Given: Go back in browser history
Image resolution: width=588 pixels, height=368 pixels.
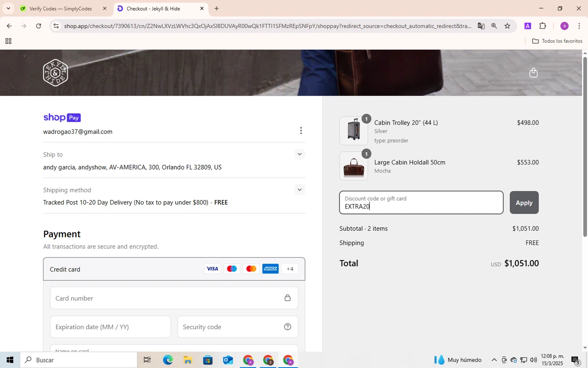Looking at the screenshot, I should pos(9,26).
